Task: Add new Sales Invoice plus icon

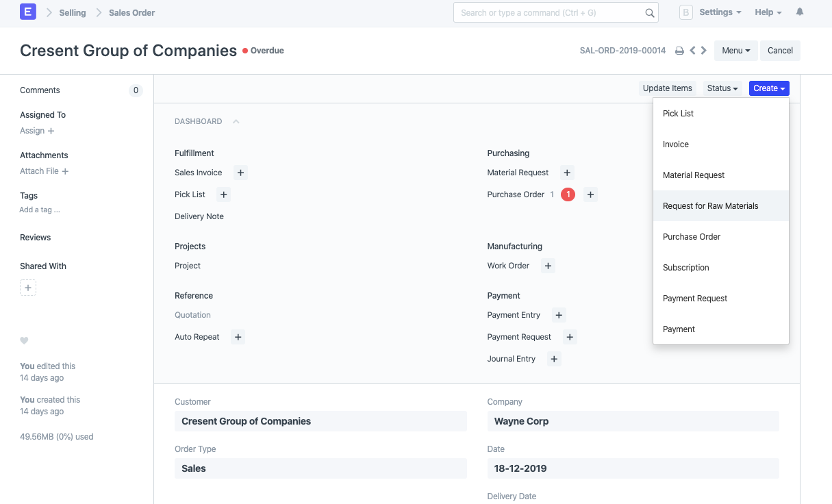Action: pyautogui.click(x=240, y=173)
